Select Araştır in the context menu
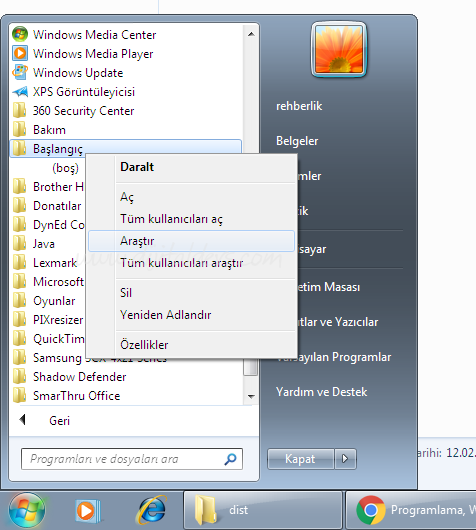This screenshot has width=476, height=530. click(191, 241)
